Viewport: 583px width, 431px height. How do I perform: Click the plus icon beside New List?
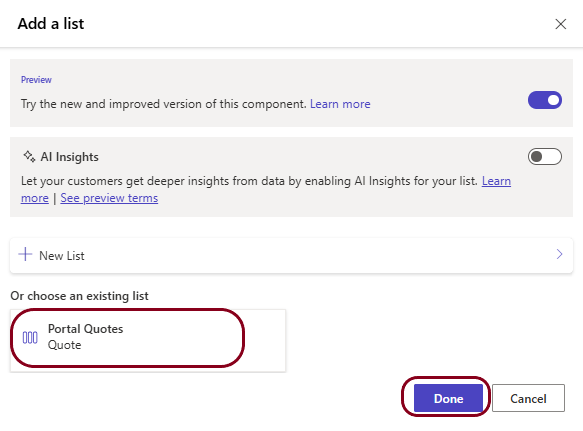(25, 254)
